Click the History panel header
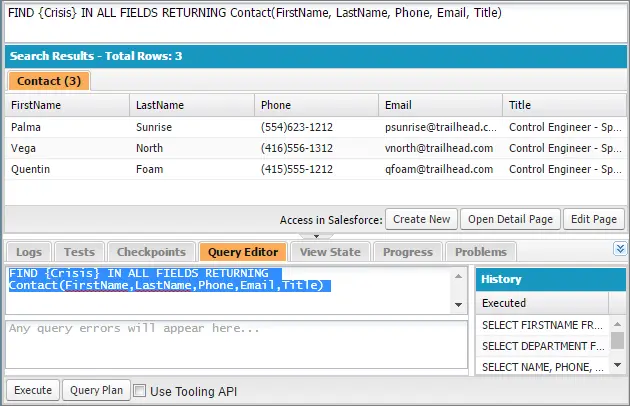 click(551, 279)
